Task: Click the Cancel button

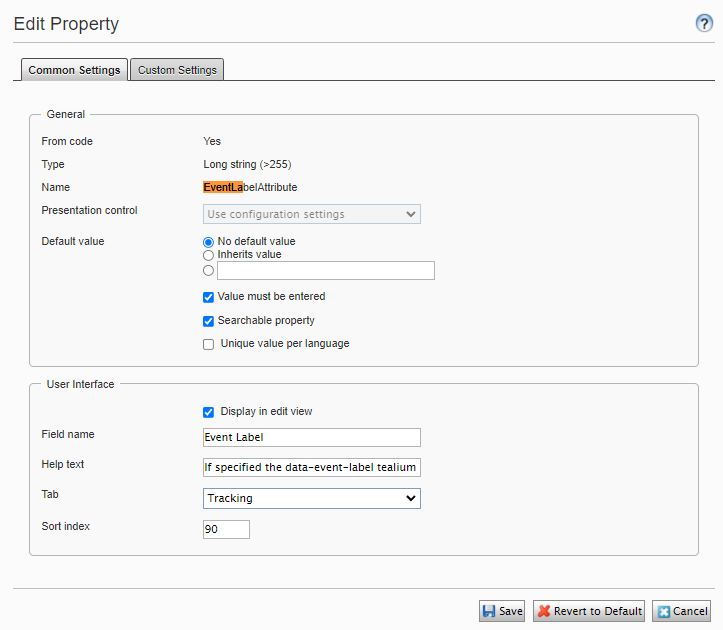Action: pos(681,611)
